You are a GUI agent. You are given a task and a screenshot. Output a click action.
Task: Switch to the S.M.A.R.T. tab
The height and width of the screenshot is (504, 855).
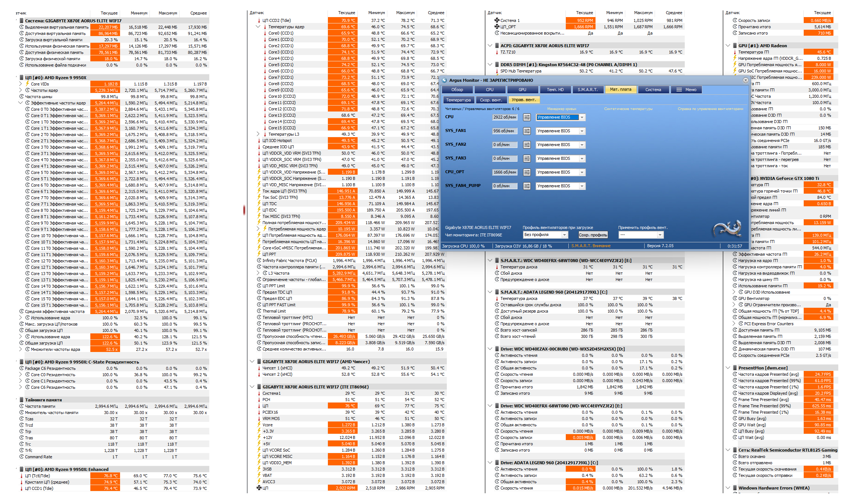click(588, 90)
